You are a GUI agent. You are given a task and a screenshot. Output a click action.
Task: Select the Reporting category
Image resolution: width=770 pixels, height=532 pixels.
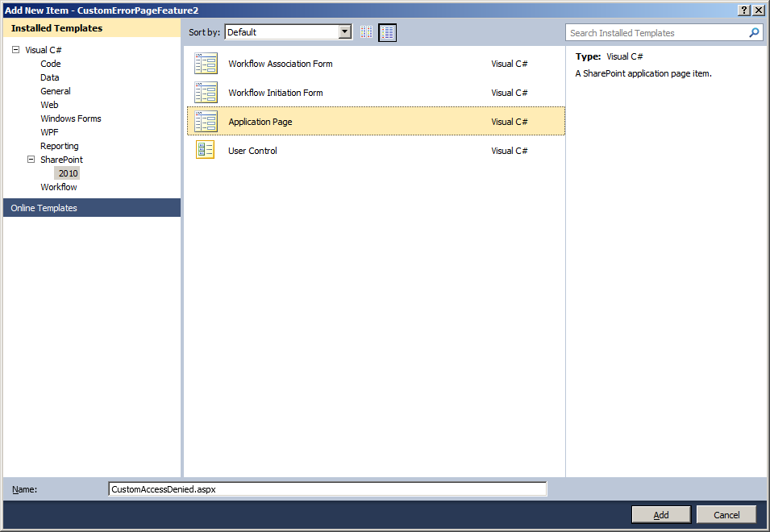(x=60, y=146)
